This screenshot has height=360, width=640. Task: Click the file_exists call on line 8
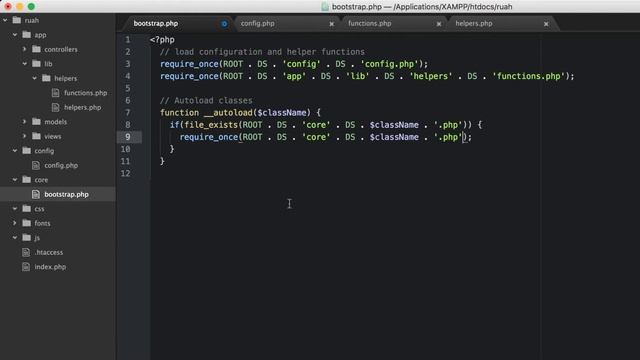(x=211, y=125)
